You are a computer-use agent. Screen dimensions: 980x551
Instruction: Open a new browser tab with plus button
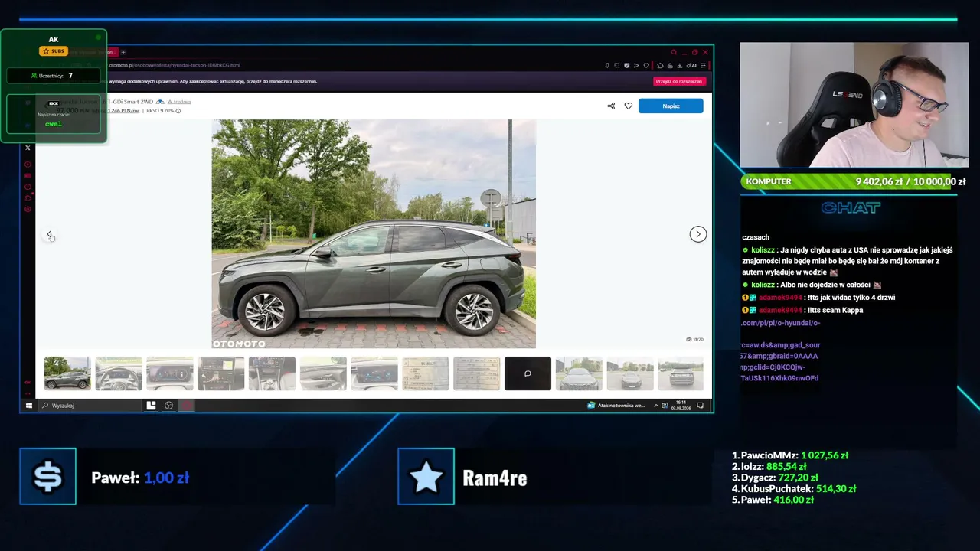click(122, 52)
